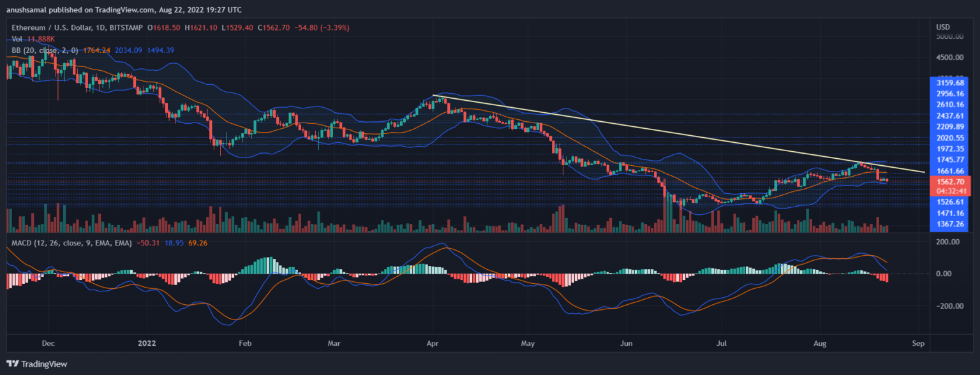Click the Vol indicator legend label
The image size is (980, 375).
tap(16, 39)
